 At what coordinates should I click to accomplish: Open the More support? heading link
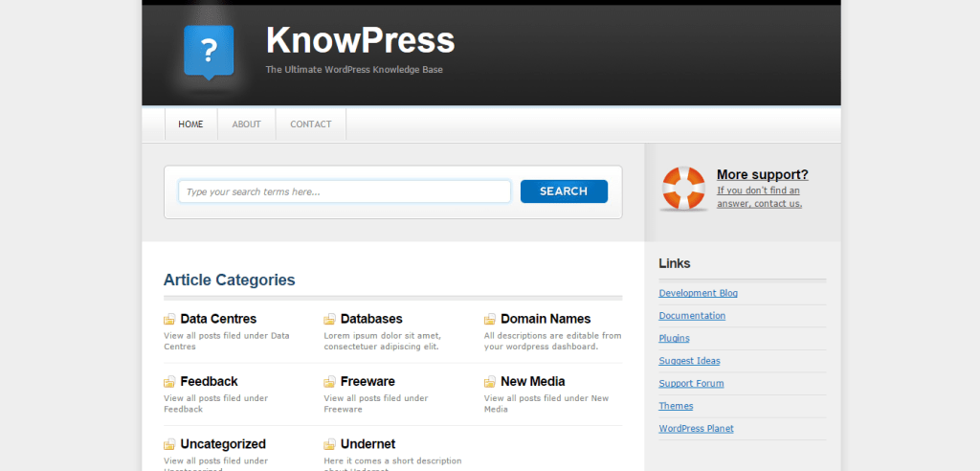[763, 174]
